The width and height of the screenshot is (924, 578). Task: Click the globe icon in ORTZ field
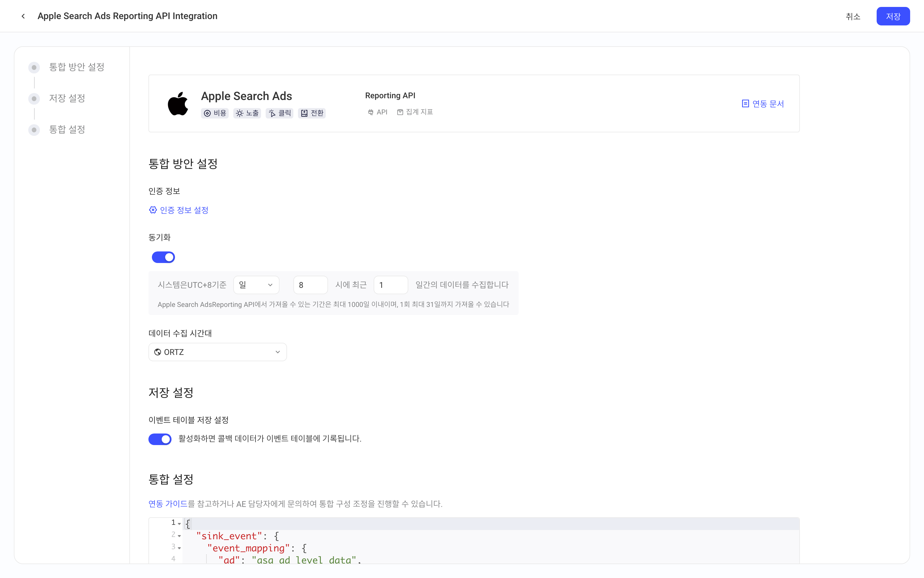(x=158, y=352)
